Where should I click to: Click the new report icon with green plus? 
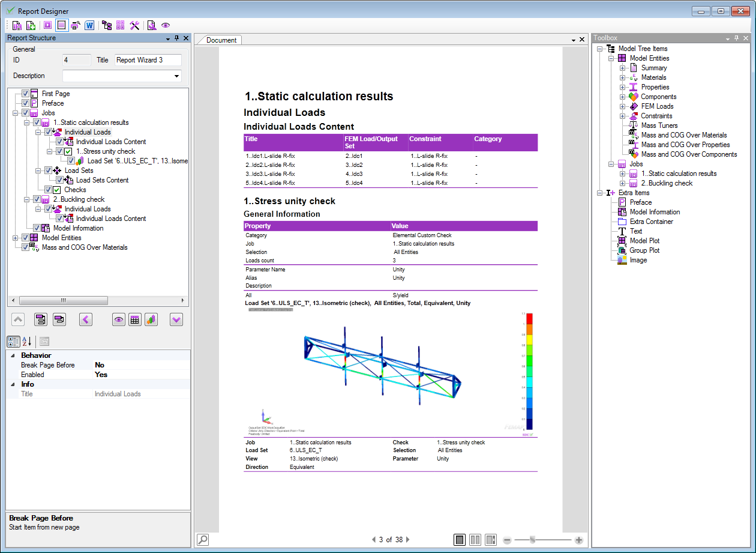pyautogui.click(x=31, y=25)
